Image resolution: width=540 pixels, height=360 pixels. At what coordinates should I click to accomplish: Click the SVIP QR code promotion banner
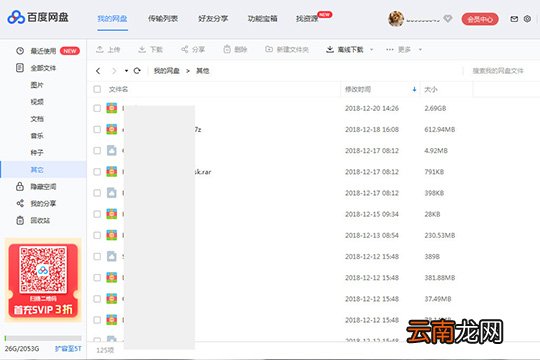point(43,280)
